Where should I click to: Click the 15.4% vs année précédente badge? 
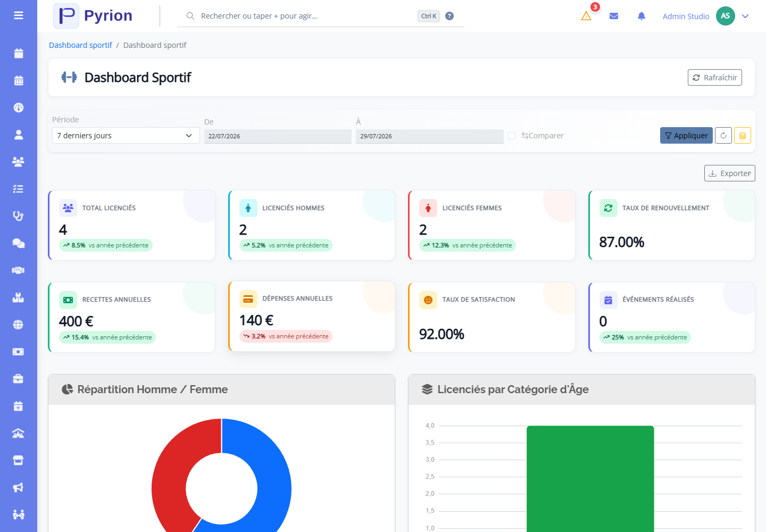[107, 337]
